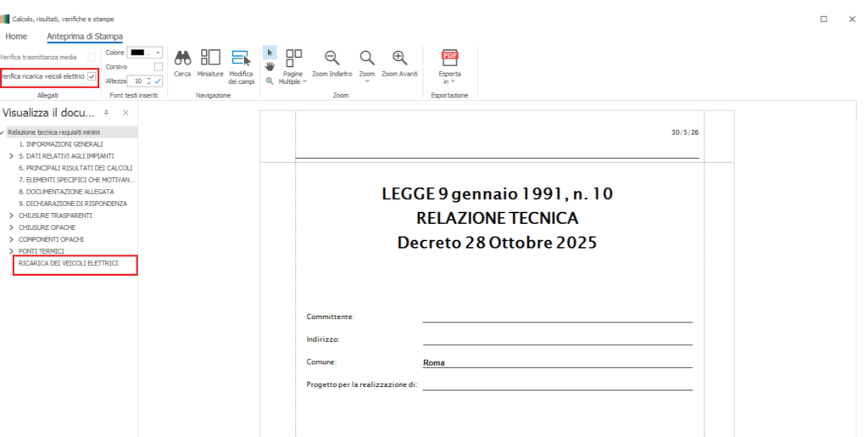The width and height of the screenshot is (868, 437).
Task: Switch to the Home tab
Action: coord(16,36)
